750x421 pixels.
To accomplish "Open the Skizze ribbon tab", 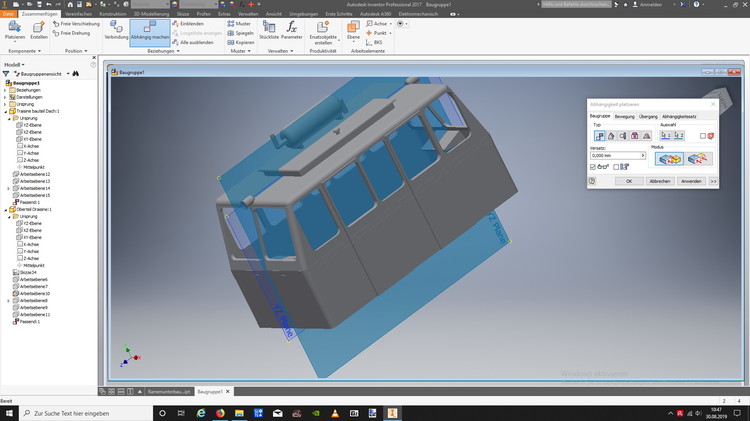I will click(182, 12).
